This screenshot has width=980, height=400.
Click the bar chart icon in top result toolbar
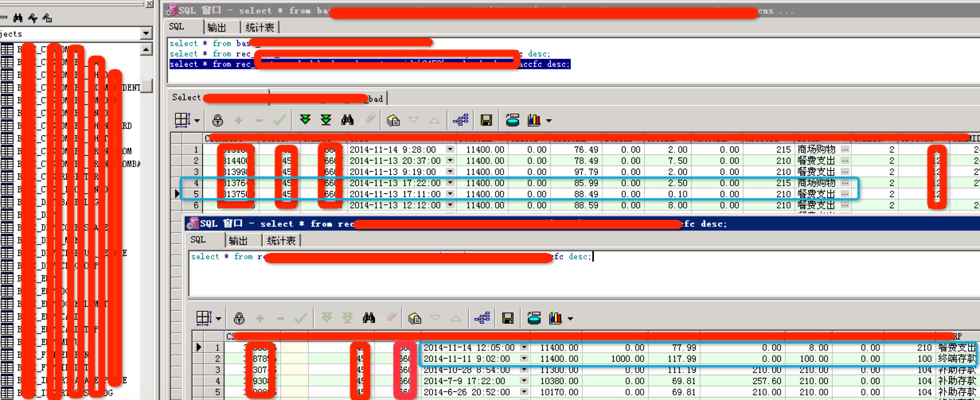[x=534, y=120]
